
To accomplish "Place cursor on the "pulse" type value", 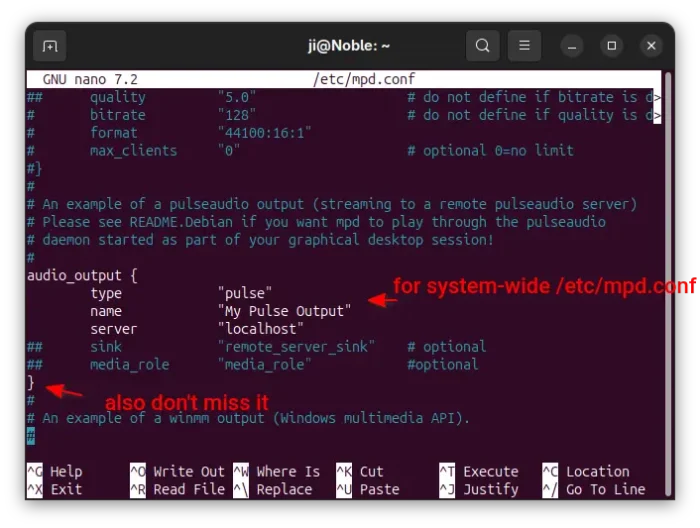I will 245,293.
